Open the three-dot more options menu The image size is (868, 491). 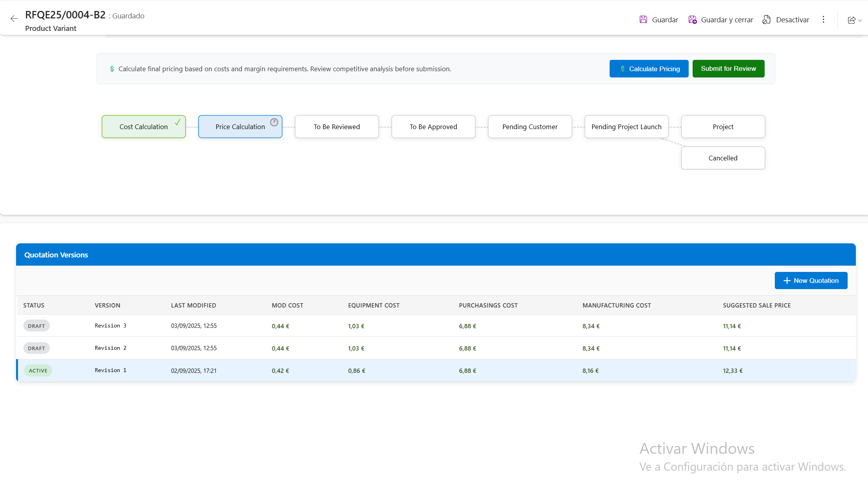click(x=823, y=19)
